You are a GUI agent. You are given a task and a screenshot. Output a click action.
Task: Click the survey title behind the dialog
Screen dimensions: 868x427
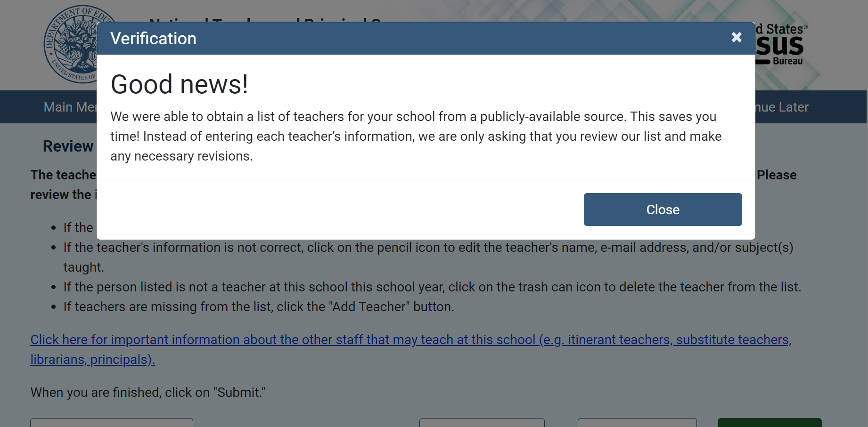tap(264, 19)
